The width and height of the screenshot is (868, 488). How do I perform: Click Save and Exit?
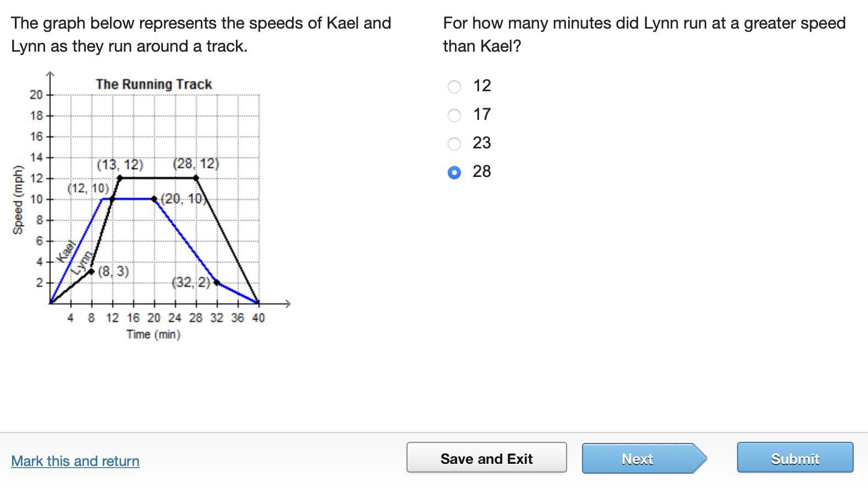click(486, 458)
